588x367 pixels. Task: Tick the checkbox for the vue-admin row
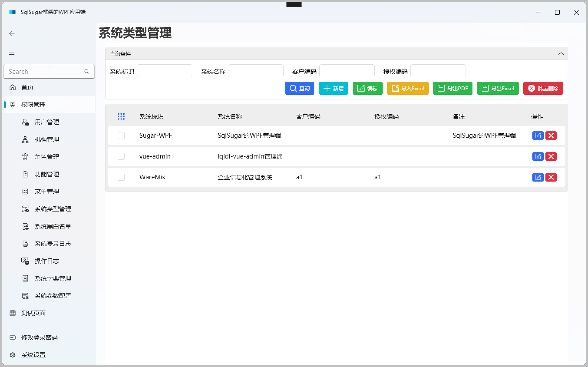pyautogui.click(x=121, y=156)
